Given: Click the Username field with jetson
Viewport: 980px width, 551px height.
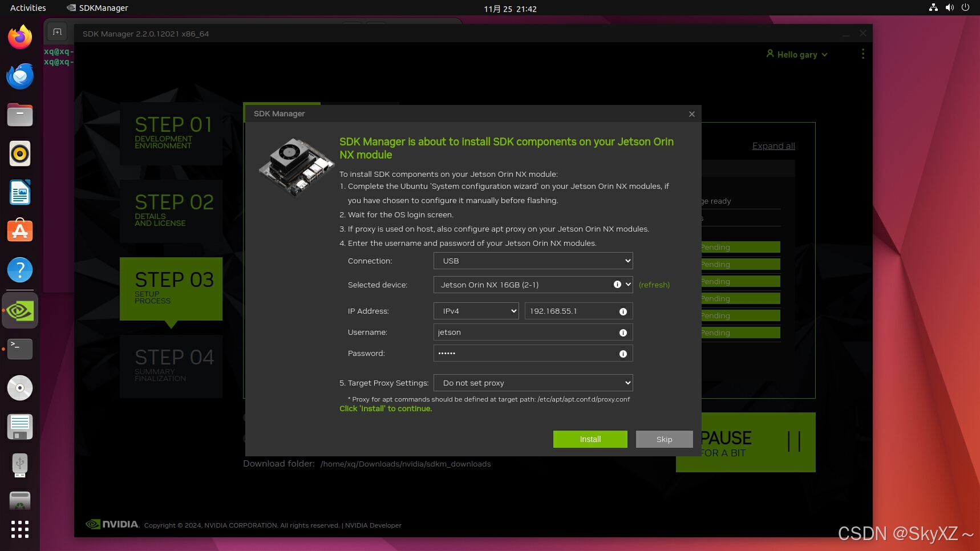Looking at the screenshot, I should [x=533, y=332].
